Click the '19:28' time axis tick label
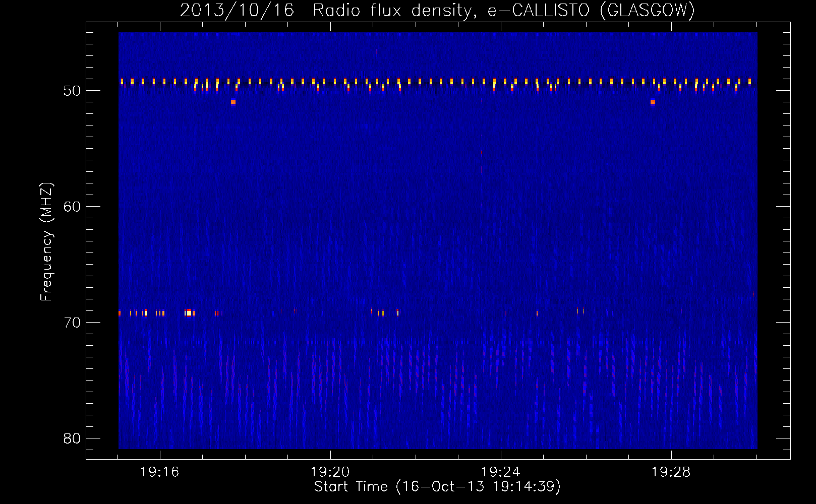816x504 pixels. [x=671, y=472]
